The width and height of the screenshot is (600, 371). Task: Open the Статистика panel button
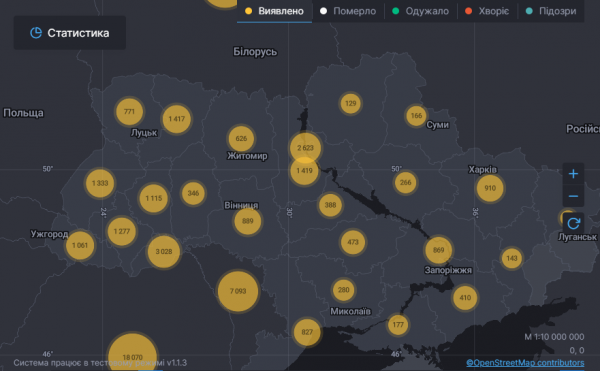(x=70, y=33)
